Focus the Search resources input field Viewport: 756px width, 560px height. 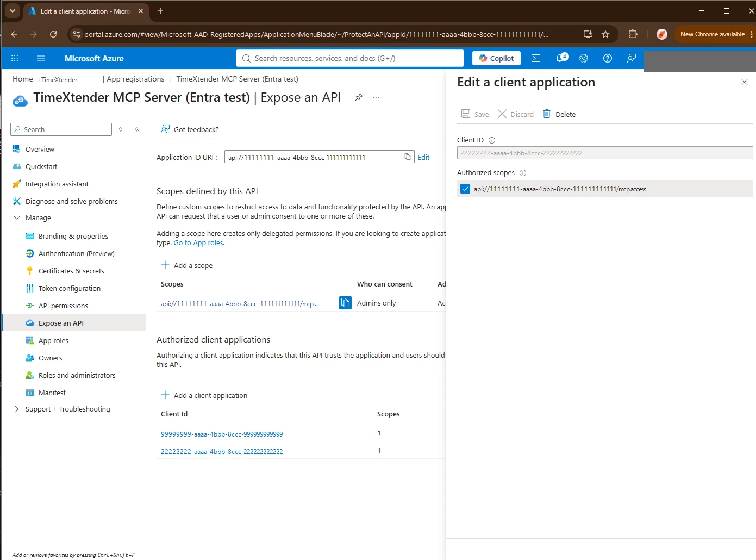click(x=350, y=58)
